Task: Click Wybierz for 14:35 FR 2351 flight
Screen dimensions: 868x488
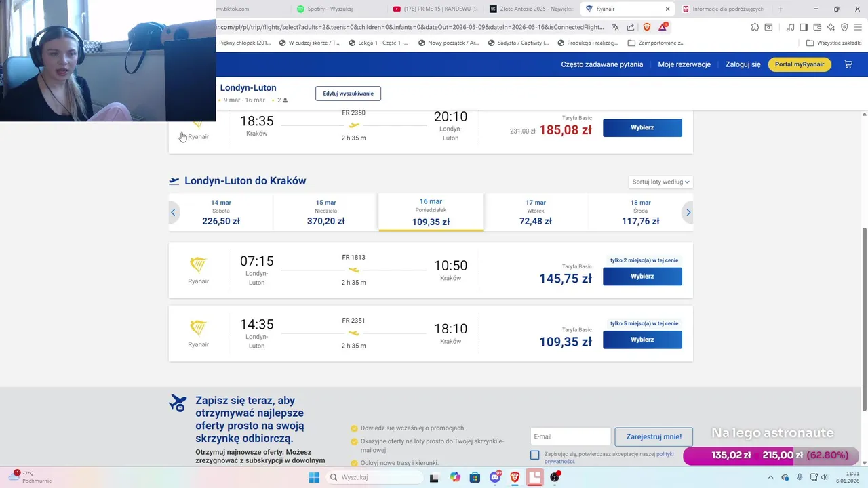Action: click(x=642, y=340)
